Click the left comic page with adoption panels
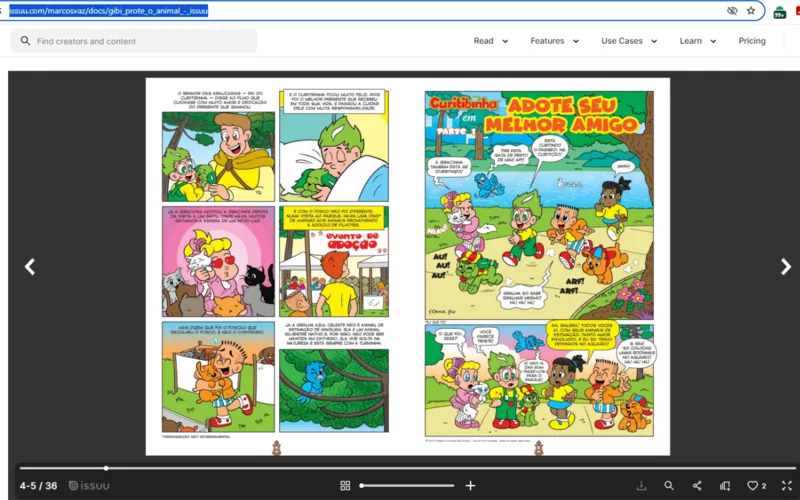Viewport: 800px width, 500px height. pos(276,265)
